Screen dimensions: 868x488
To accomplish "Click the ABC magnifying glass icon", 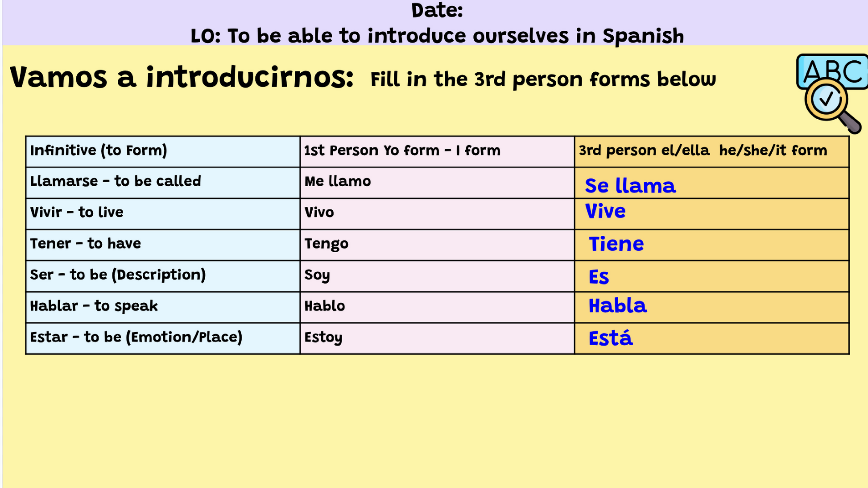I will (832, 93).
